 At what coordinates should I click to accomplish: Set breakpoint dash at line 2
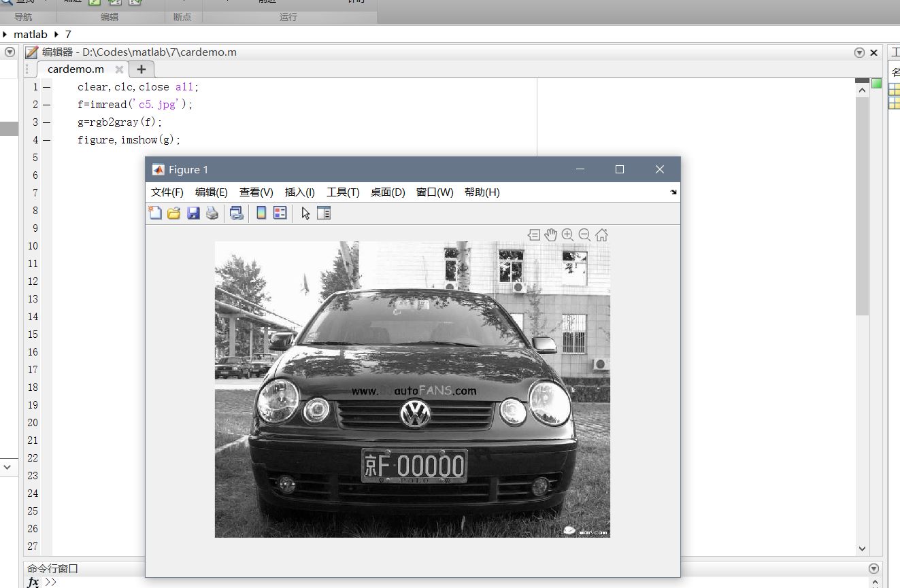(x=46, y=105)
